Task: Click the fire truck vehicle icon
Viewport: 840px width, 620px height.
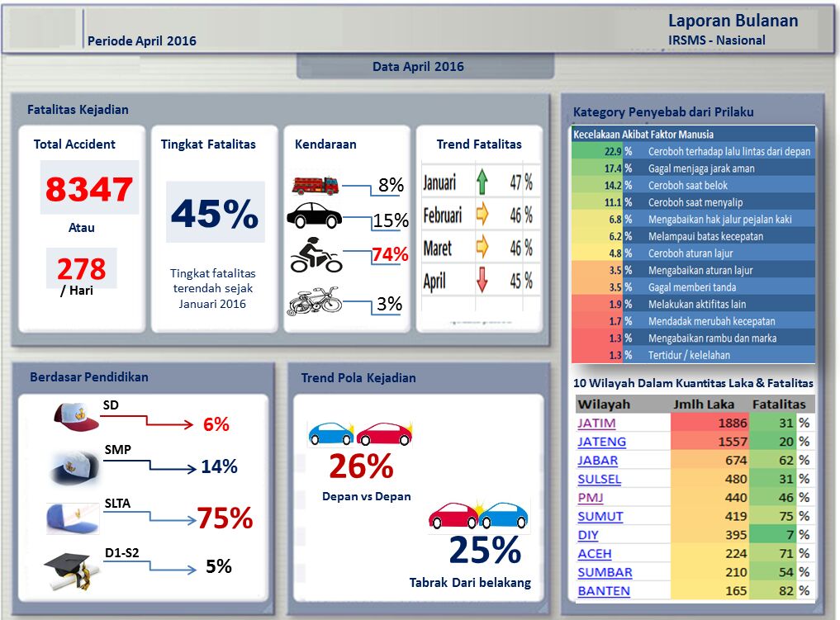Action: 315,184
